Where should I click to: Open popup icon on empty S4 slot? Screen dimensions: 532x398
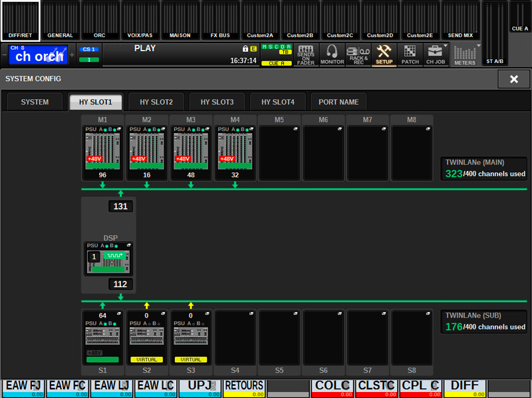[251, 314]
